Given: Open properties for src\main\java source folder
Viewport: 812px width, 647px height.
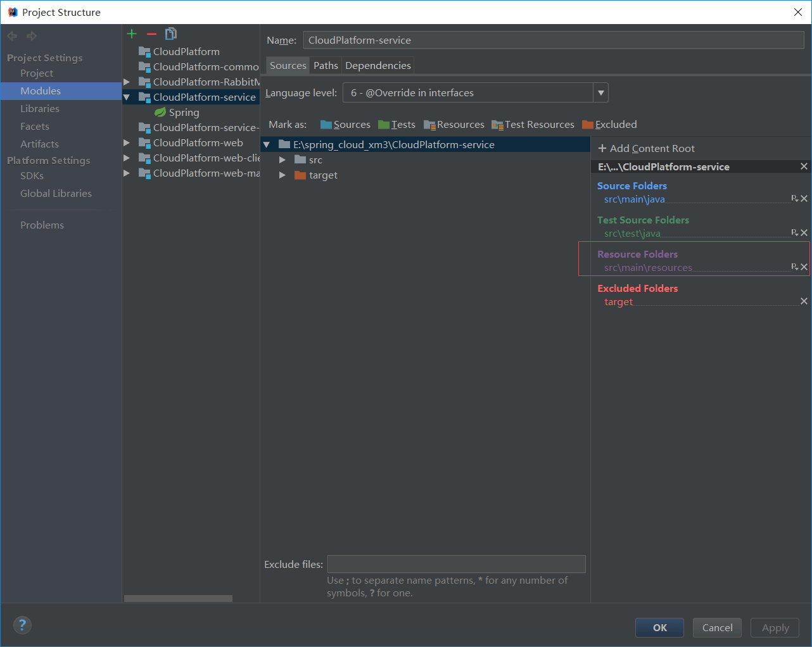Looking at the screenshot, I should pos(794,199).
